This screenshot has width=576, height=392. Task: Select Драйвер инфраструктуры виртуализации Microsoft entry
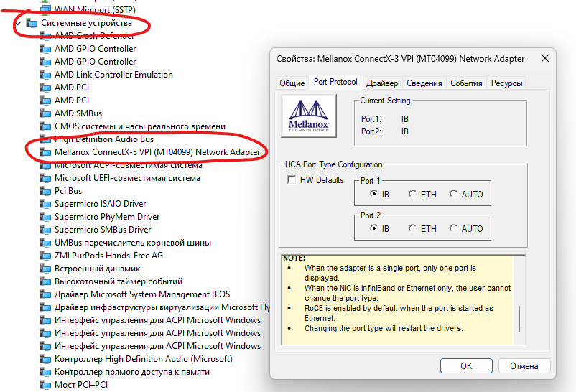point(162,307)
